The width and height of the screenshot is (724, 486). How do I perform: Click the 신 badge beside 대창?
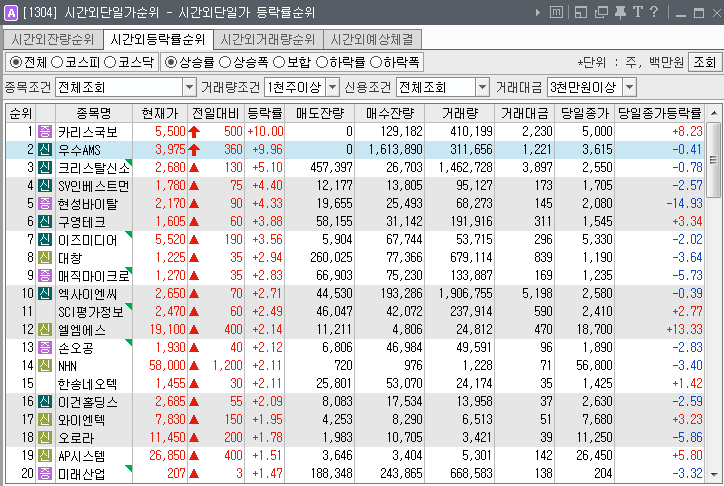45,258
